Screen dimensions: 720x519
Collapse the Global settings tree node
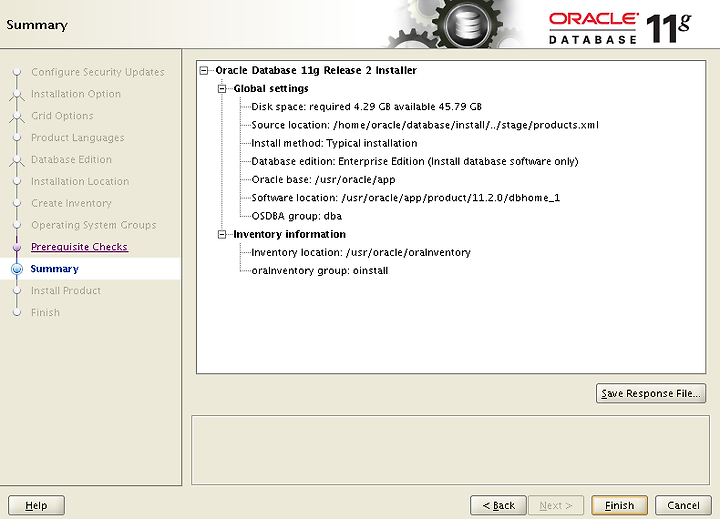[222, 89]
